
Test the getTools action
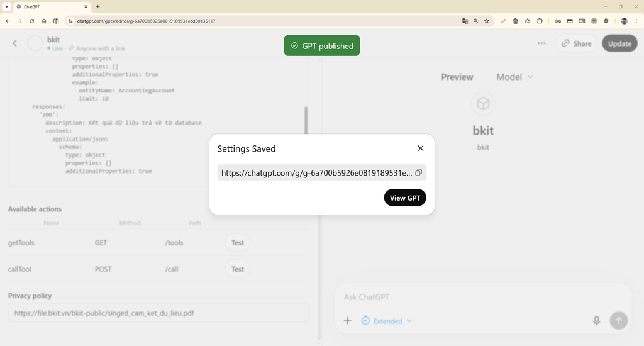coord(237,242)
